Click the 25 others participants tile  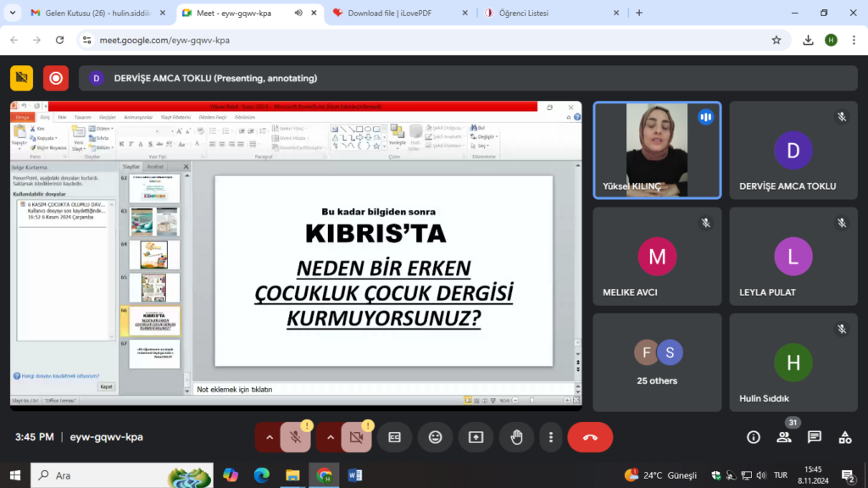(x=657, y=363)
